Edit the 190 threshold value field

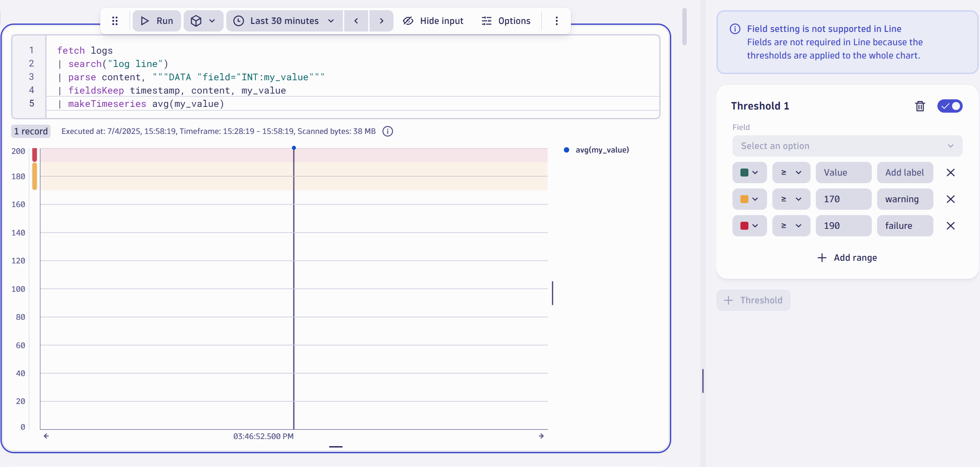[x=843, y=226]
